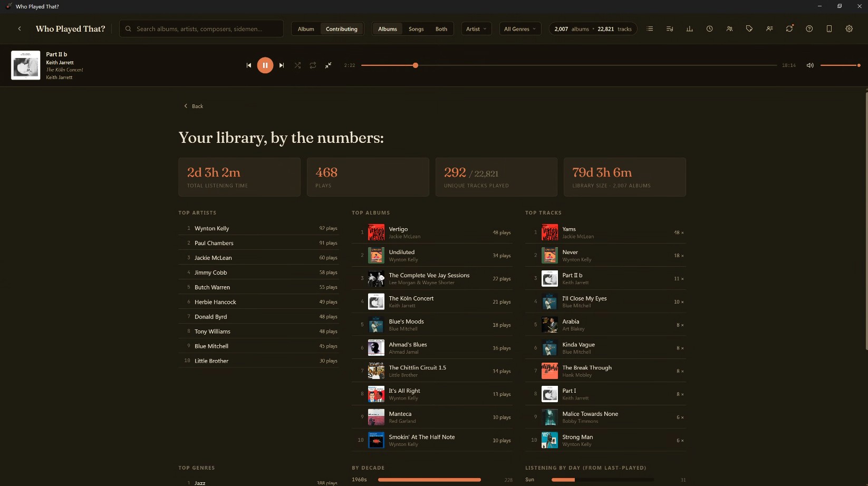Viewport: 868px width, 486px height.
Task: Click the Who Played That? title
Action: tap(71, 29)
